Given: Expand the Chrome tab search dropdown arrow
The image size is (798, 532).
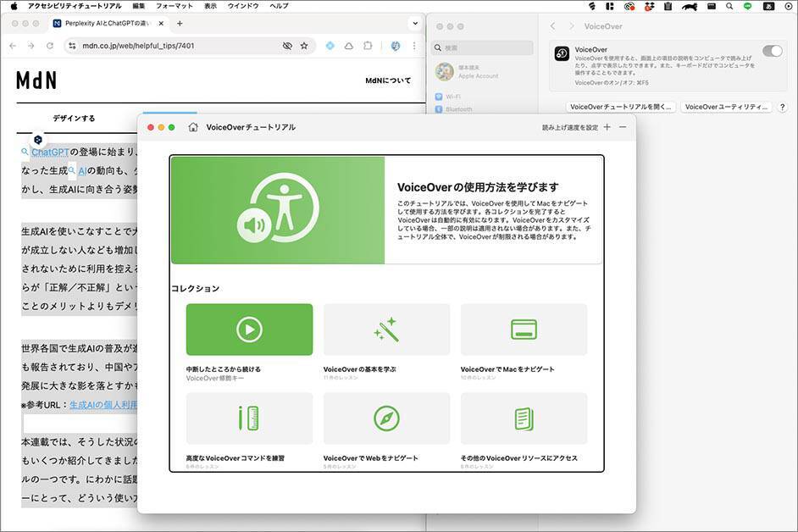Looking at the screenshot, I should pyautogui.click(x=414, y=23).
